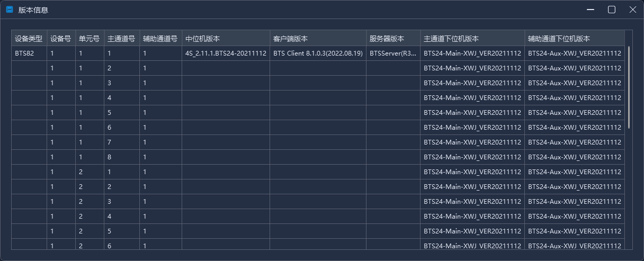Click the version info app icon
This screenshot has height=261, width=644.
click(x=10, y=10)
